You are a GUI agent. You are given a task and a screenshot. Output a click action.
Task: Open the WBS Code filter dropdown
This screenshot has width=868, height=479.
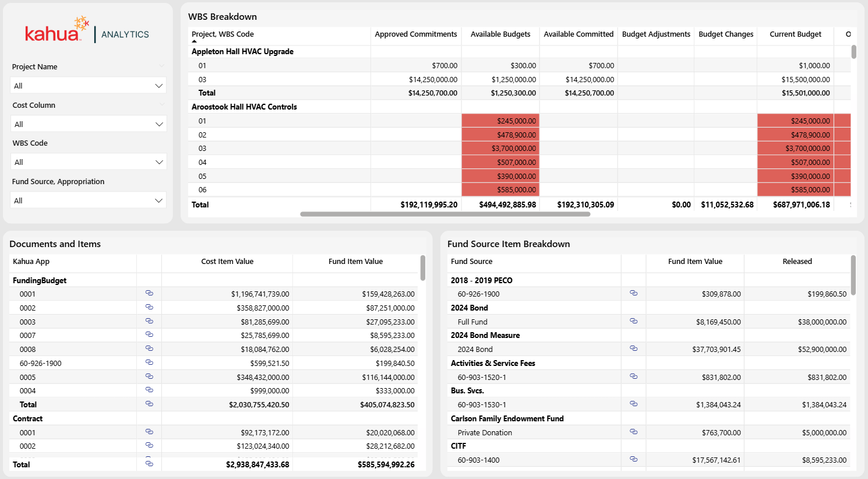coord(89,162)
